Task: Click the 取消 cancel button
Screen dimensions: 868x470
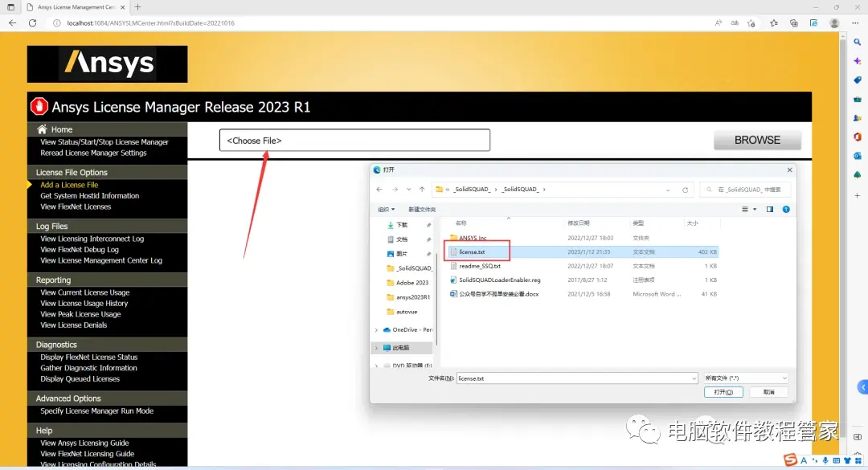Action: (769, 392)
